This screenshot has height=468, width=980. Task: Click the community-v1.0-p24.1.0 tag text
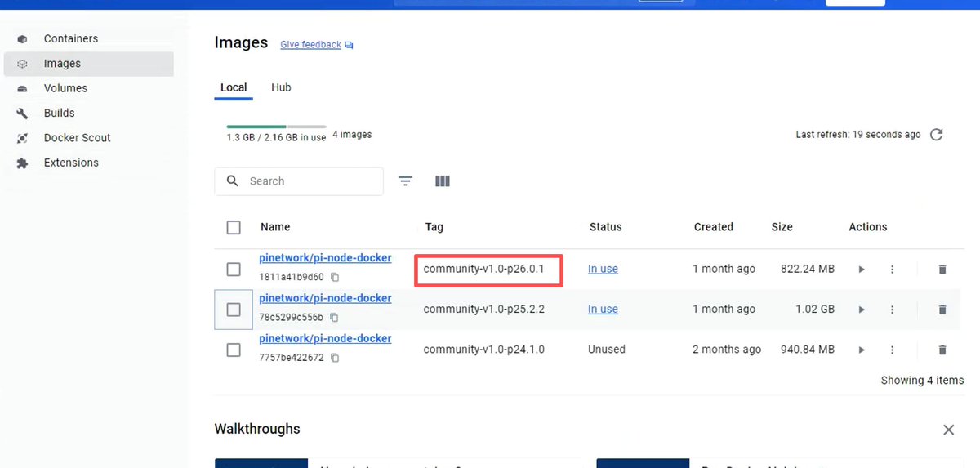tap(483, 350)
